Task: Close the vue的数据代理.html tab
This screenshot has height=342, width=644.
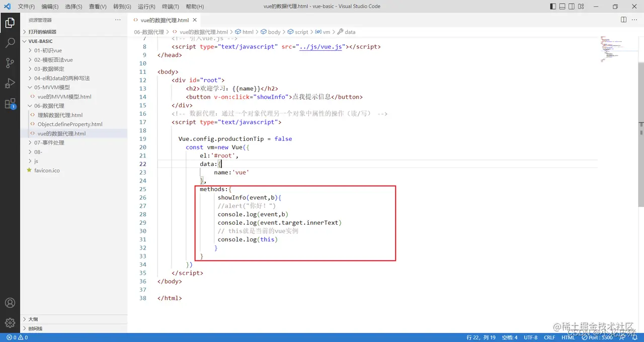Action: coord(195,20)
